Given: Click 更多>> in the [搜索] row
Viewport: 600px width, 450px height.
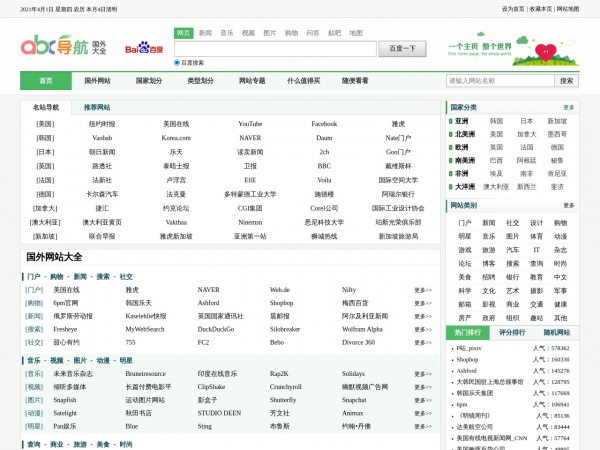Looking at the screenshot, I should pyautogui.click(x=423, y=329).
